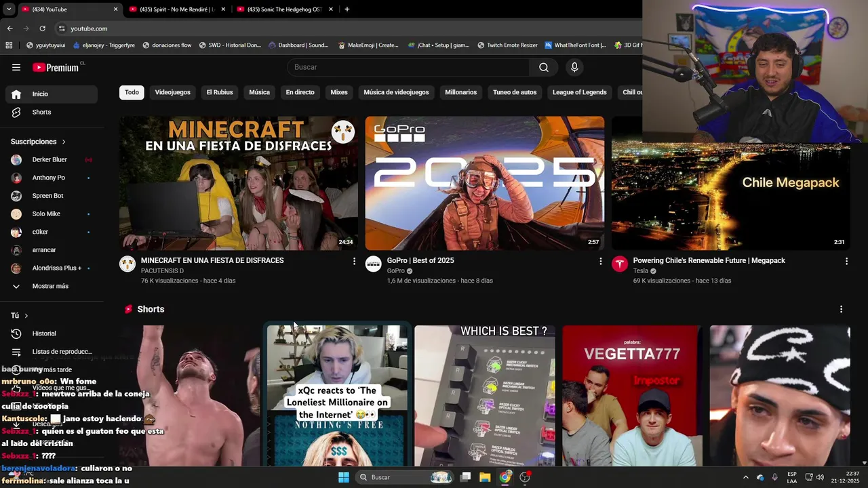Open the YouTube hamburger guide menu

(16, 67)
